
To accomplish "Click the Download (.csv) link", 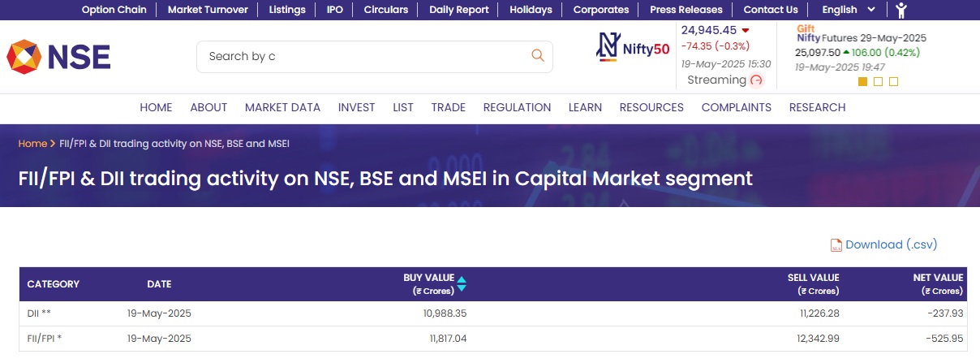I will click(891, 244).
